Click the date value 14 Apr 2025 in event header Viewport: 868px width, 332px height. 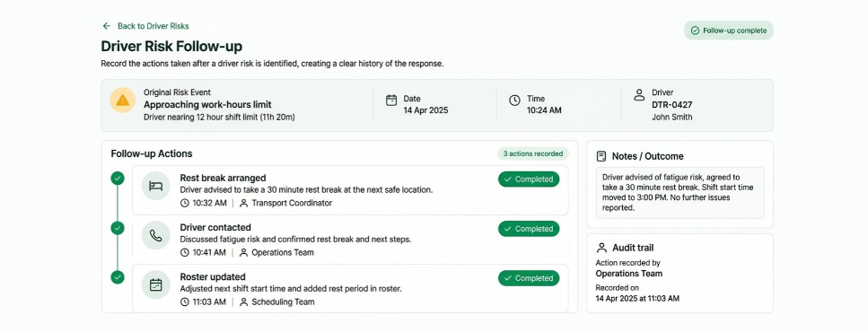tap(425, 110)
